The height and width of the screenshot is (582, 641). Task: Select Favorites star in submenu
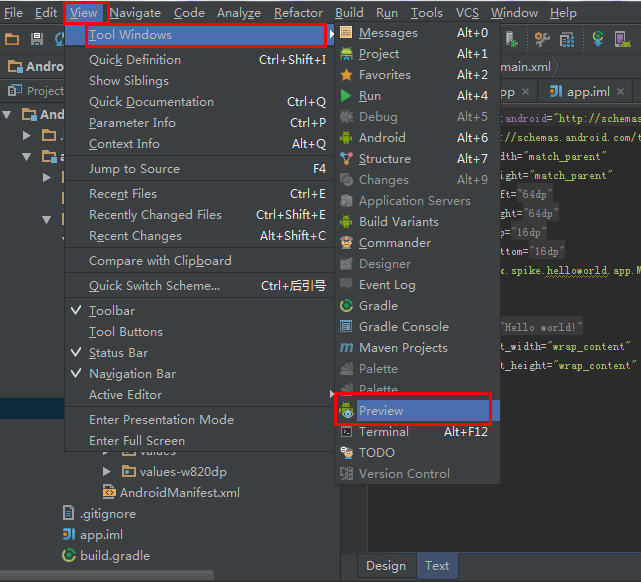(417, 75)
